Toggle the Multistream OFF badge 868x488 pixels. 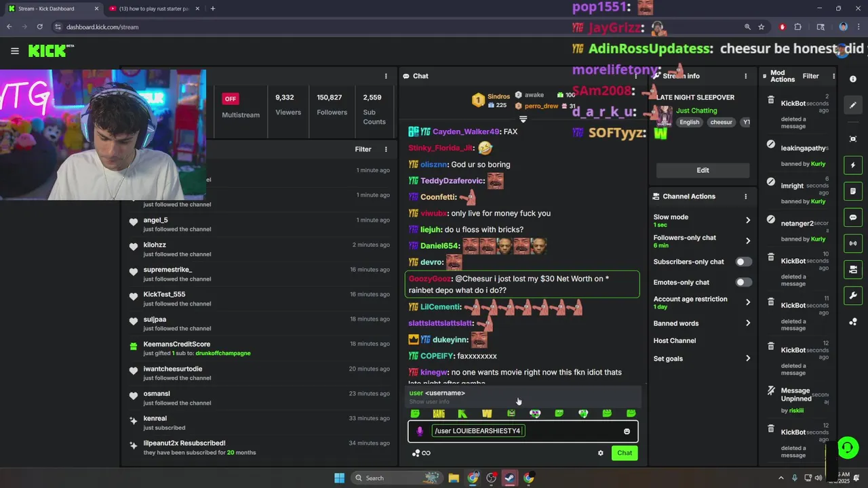[x=231, y=99]
